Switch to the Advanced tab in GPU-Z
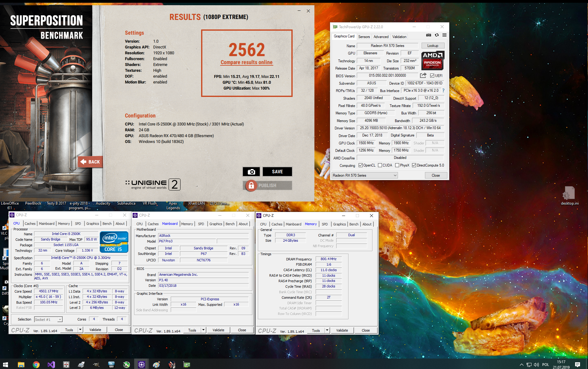Screen dimensions: 588x369 point(381,37)
